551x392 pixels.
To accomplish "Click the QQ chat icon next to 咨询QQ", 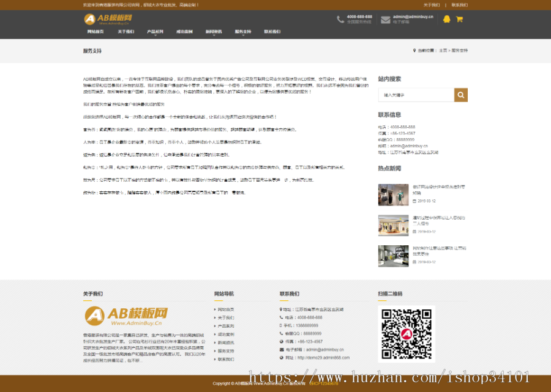I will click(x=282, y=333).
